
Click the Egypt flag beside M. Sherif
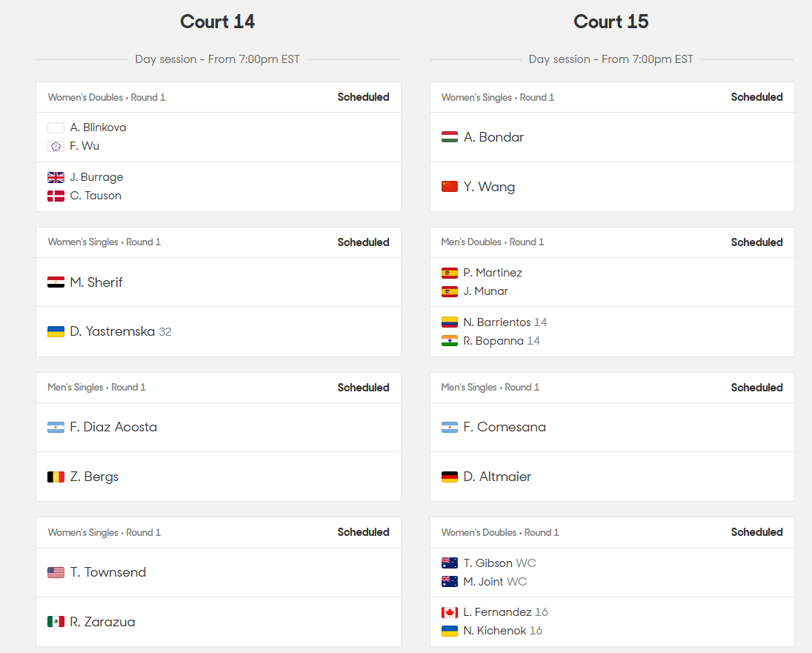[x=56, y=282]
